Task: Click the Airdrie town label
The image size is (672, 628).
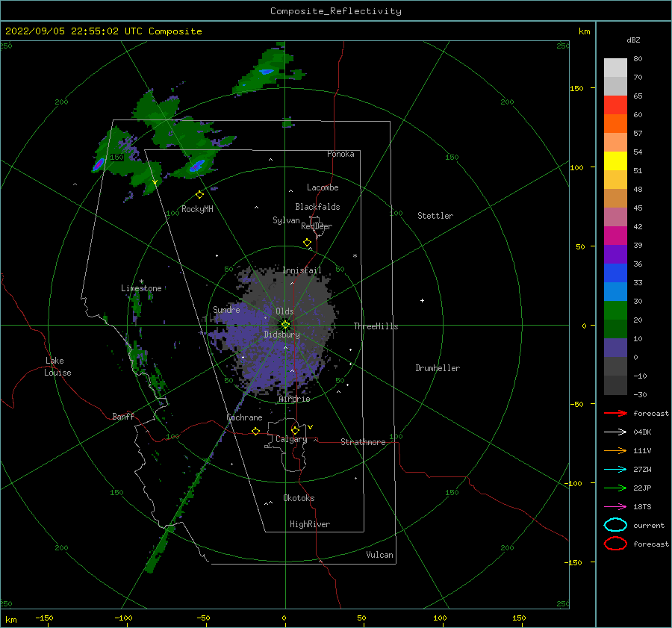Action: pyautogui.click(x=294, y=399)
